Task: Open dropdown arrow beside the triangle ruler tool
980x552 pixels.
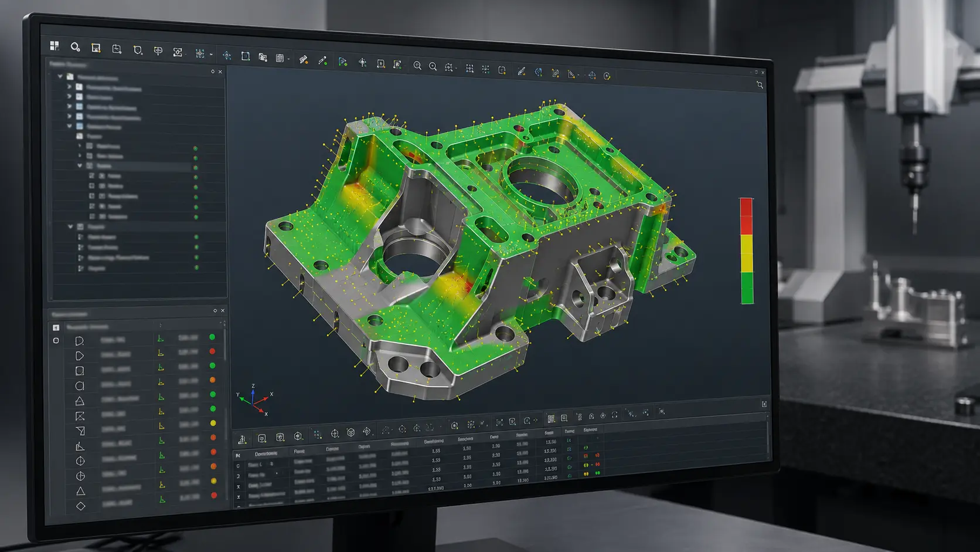Action: tap(579, 74)
